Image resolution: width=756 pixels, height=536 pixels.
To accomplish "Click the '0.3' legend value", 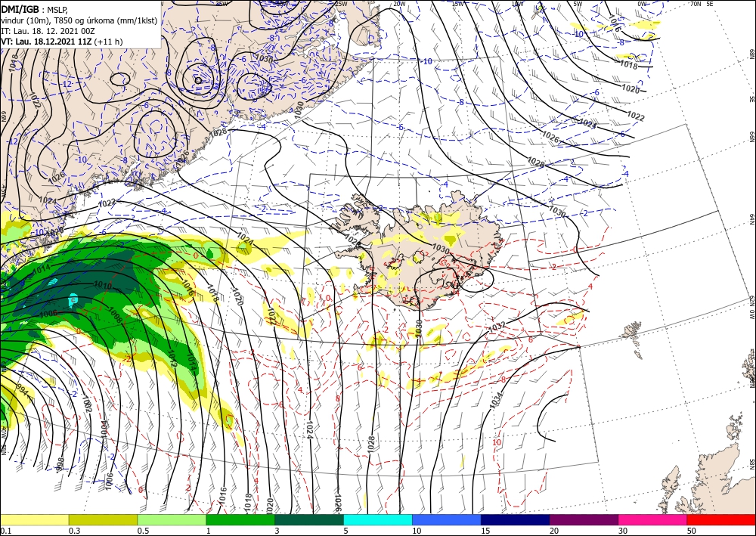I will [74, 531].
